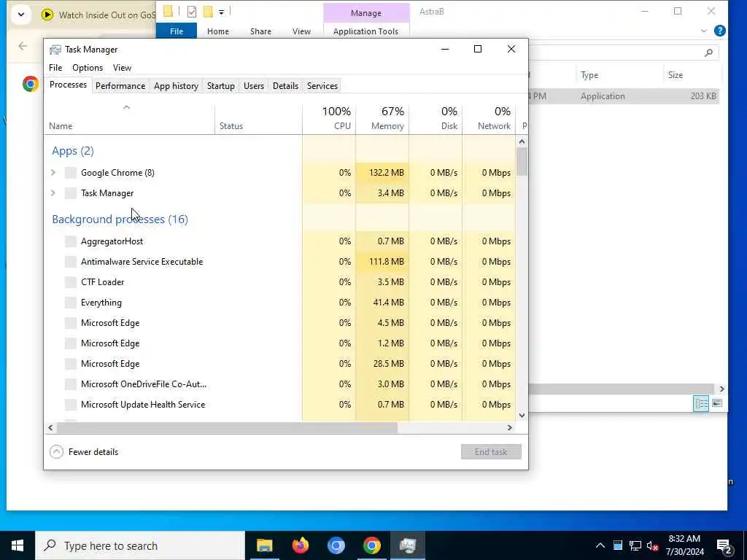This screenshot has height=560, width=747.
Task: Select the 203 KB Application file row
Action: [624, 96]
